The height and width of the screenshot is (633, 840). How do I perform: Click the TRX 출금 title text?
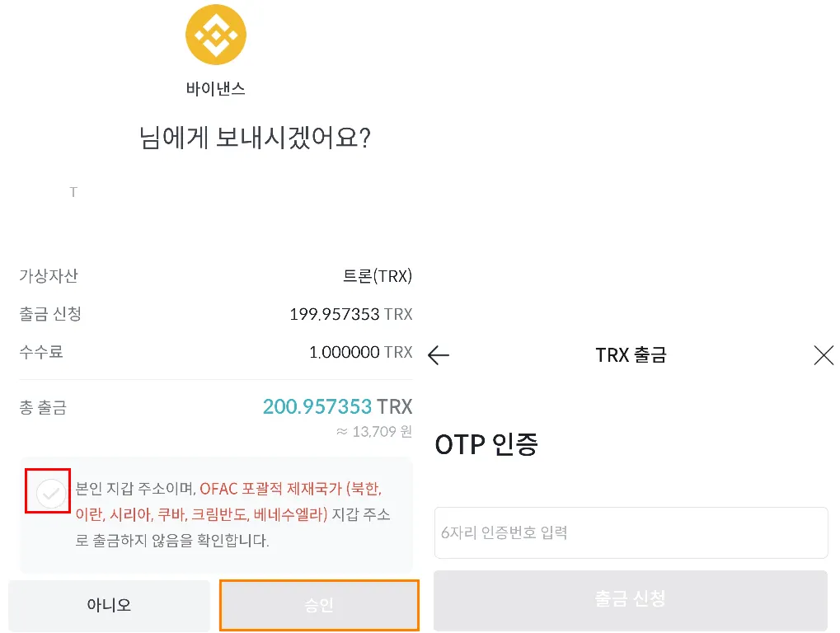tap(631, 355)
